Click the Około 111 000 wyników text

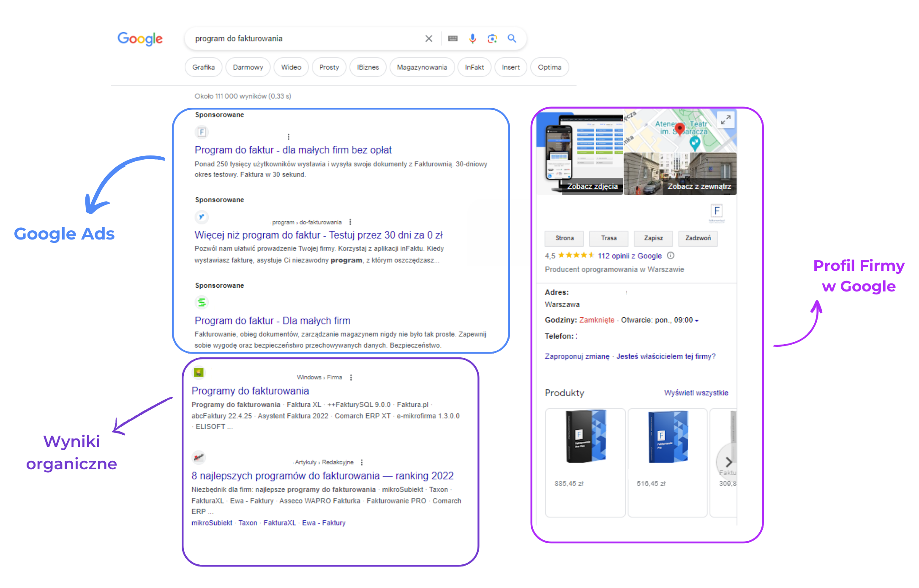pos(243,96)
